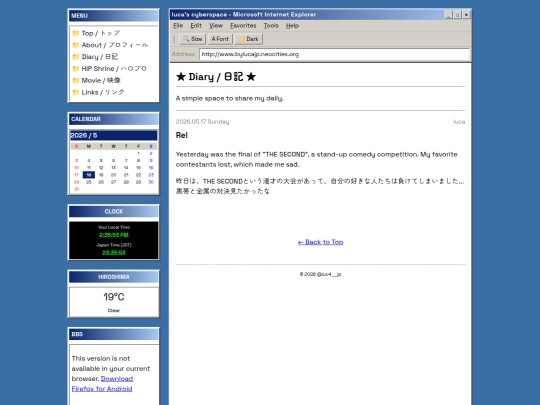
Task: Follow the Back to Top link
Action: coord(320,242)
